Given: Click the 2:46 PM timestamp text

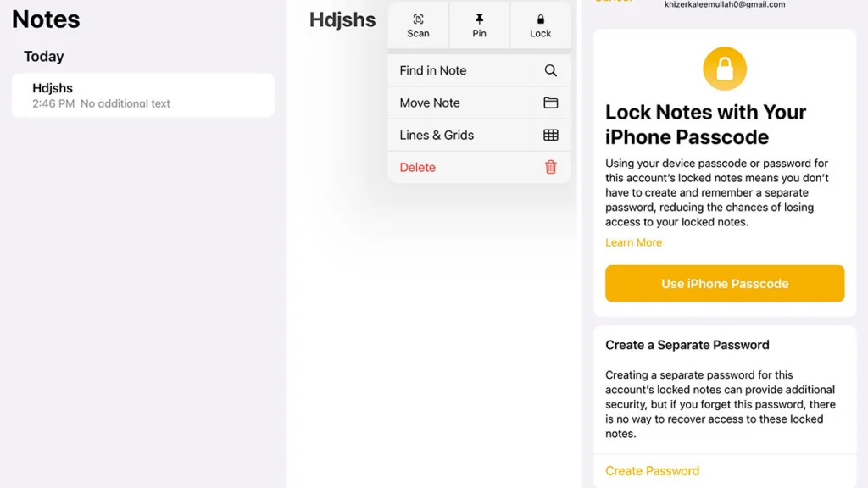Looking at the screenshot, I should click(53, 103).
